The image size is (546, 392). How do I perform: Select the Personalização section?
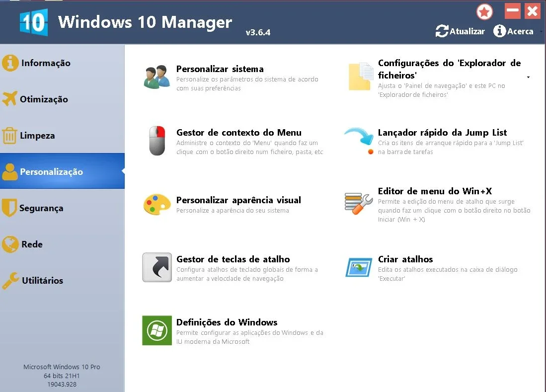(62, 171)
